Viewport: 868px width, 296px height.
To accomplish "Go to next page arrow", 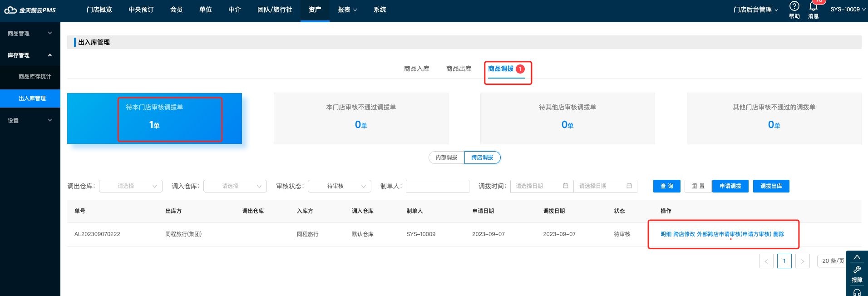I will [x=803, y=261].
